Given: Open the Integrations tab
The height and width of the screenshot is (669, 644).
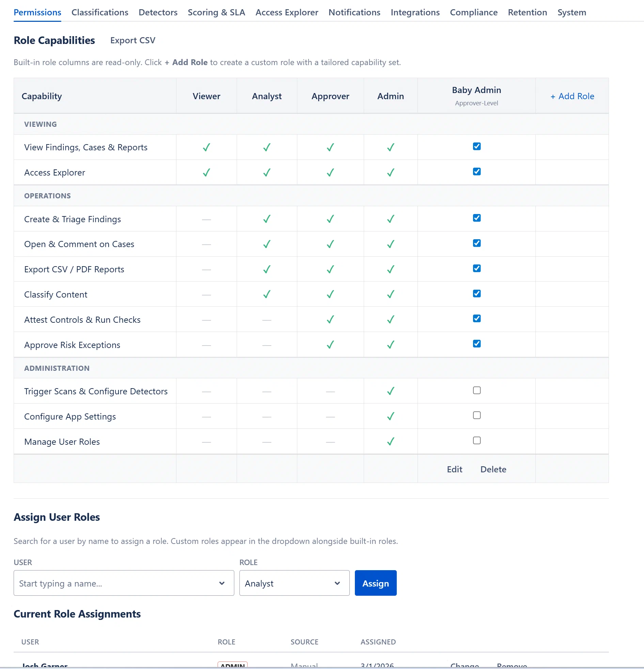Looking at the screenshot, I should pos(415,12).
